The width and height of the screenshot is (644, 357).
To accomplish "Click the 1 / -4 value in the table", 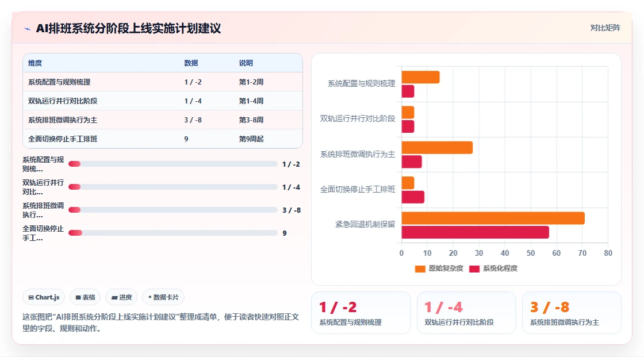I will [193, 101].
